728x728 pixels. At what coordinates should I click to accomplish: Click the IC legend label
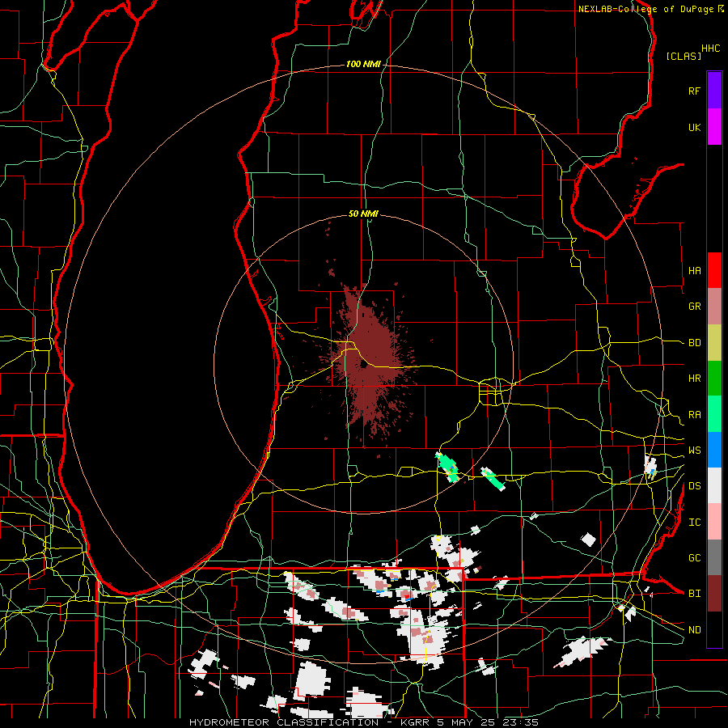click(x=694, y=523)
